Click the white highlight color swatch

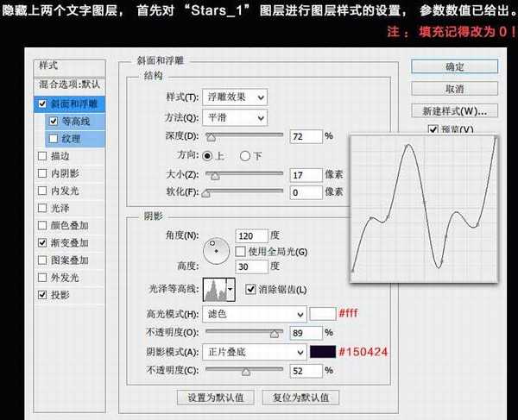tap(322, 314)
